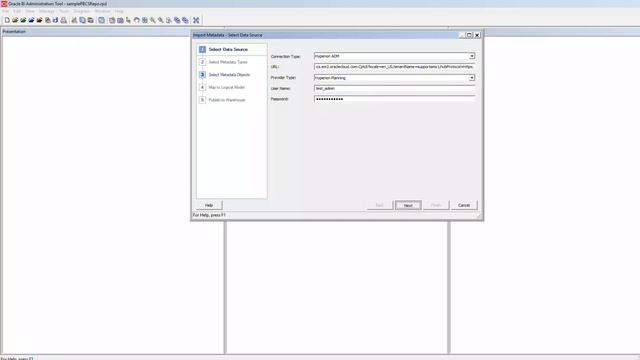Open the Tools menu

tap(64, 11)
